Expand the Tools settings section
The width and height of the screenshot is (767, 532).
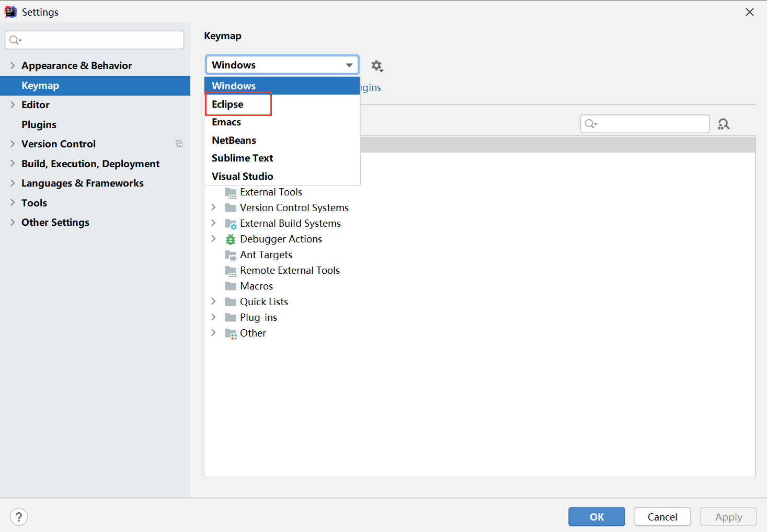[13, 203]
